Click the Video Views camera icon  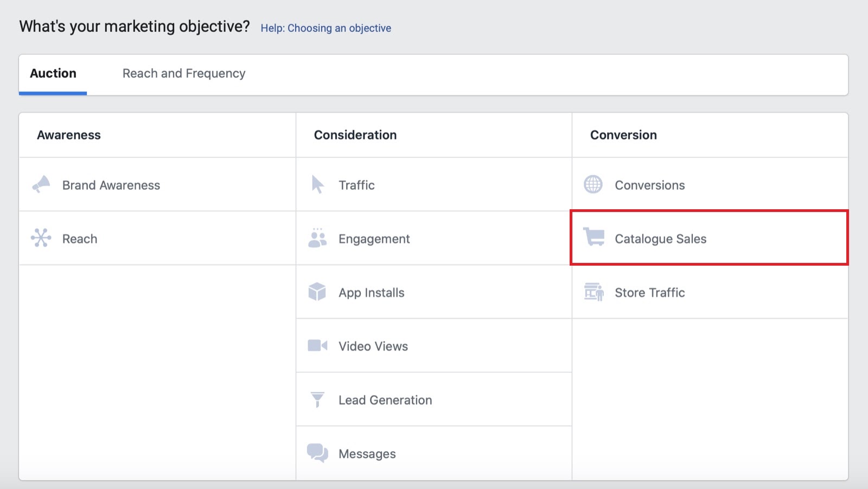pos(317,345)
